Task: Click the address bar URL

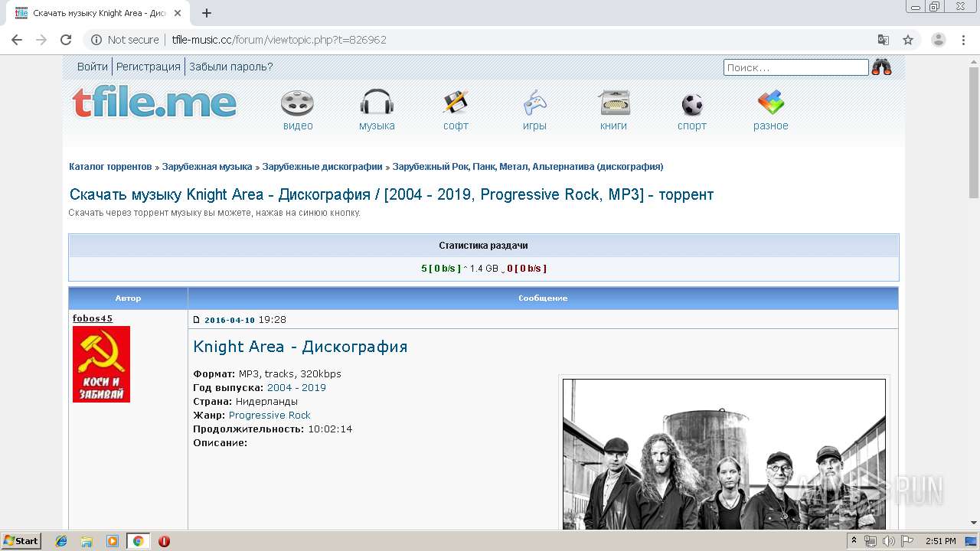Action: click(x=279, y=40)
